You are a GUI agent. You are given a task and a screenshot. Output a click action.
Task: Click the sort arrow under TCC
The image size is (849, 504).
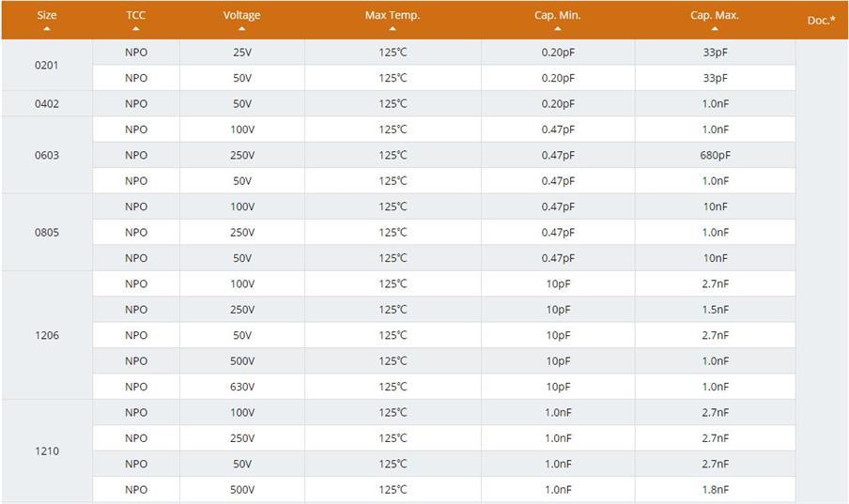tap(136, 29)
